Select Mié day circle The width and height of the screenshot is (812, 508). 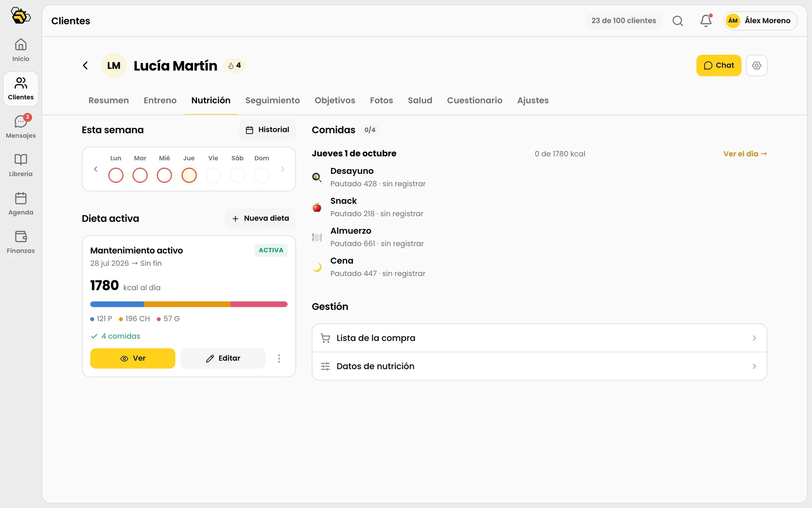click(164, 175)
